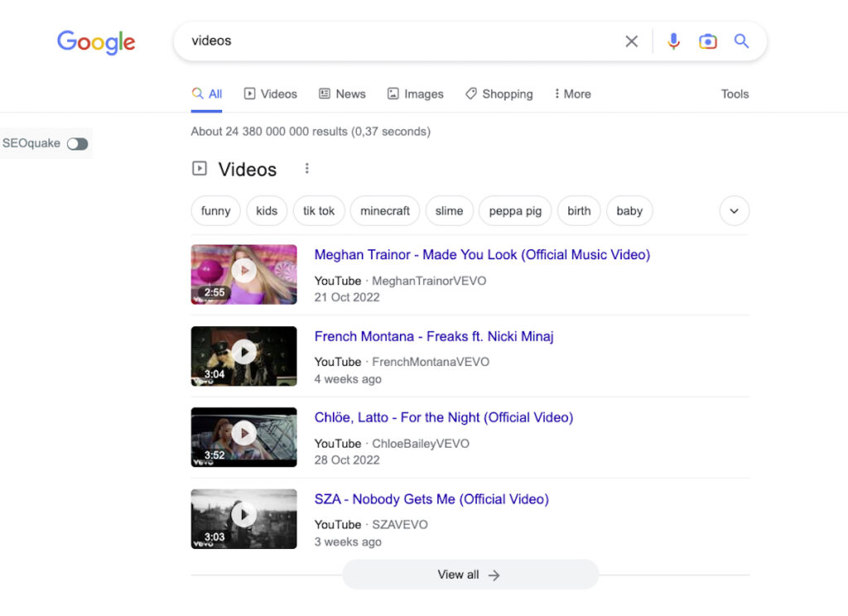
Task: Click MeghanTrainorVEVO channel text
Action: click(x=429, y=281)
